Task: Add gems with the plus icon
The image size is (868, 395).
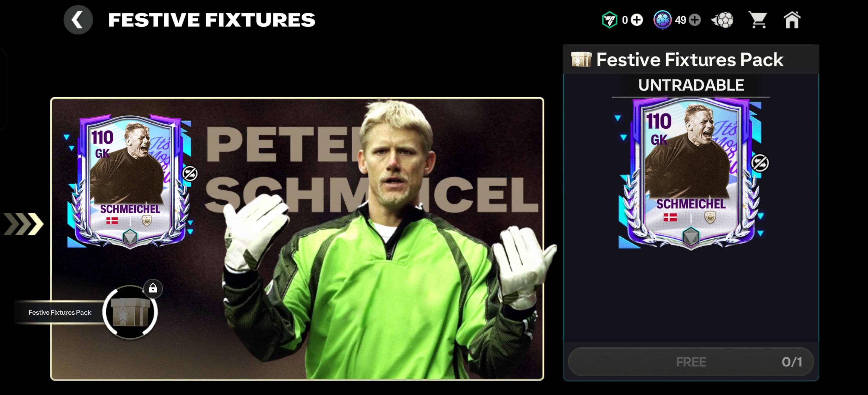Action: [x=695, y=20]
